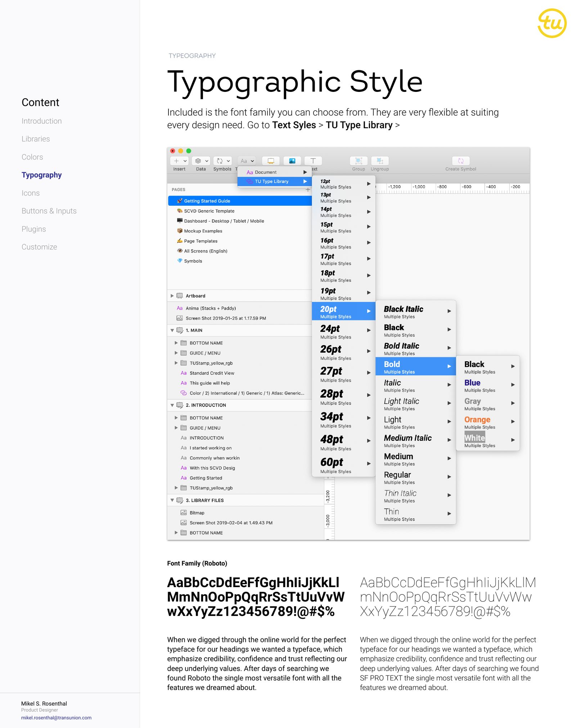Click the Insert plus toolbar icon
The image size is (576, 728).
pos(179,161)
